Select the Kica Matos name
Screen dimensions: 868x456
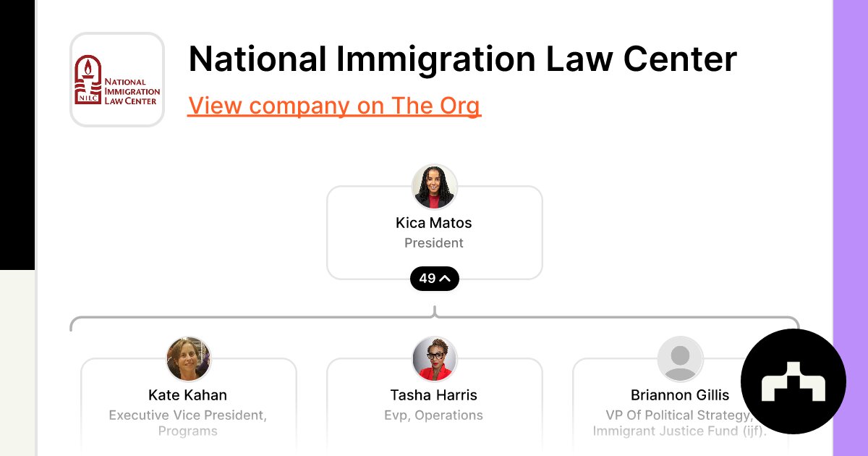[x=434, y=223]
